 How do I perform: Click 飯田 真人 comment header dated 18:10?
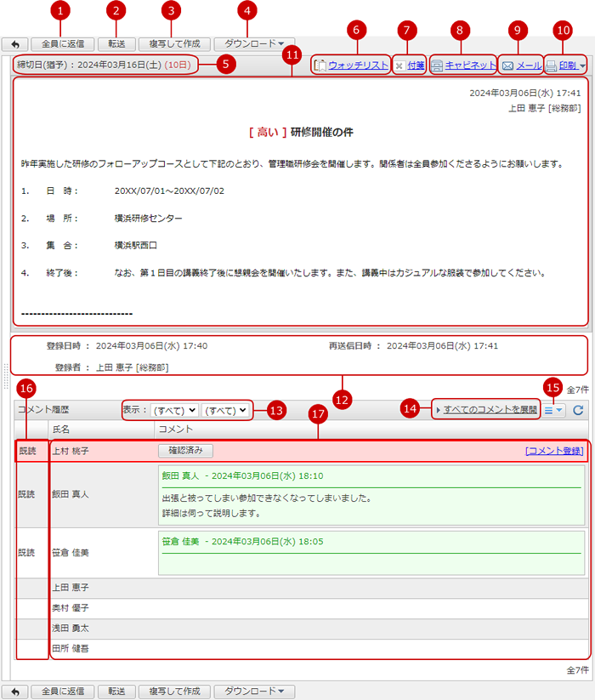242,476
